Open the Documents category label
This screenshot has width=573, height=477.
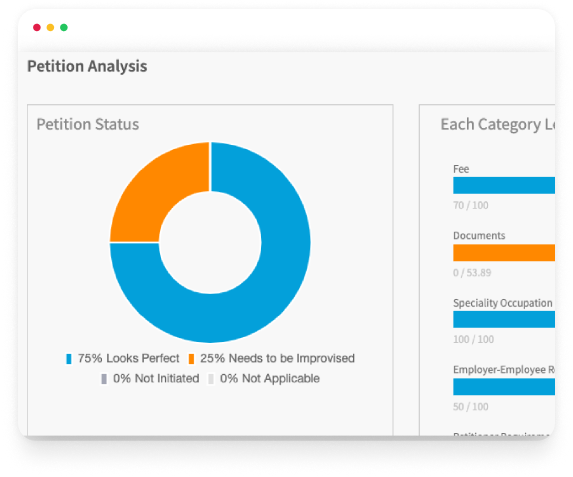pos(479,236)
